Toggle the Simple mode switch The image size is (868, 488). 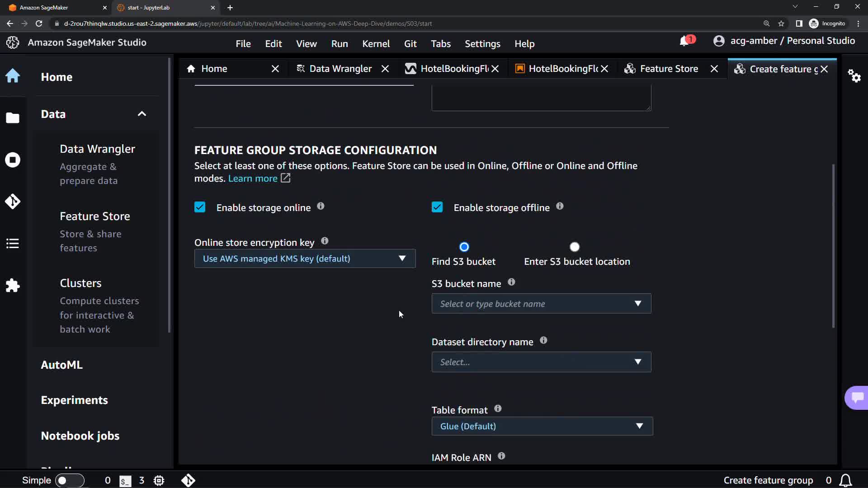click(70, 480)
